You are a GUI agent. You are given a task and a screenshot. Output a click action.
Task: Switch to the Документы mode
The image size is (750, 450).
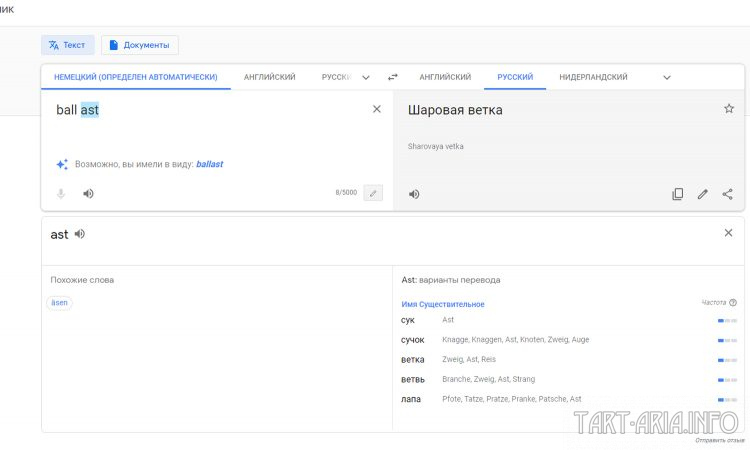tap(140, 45)
